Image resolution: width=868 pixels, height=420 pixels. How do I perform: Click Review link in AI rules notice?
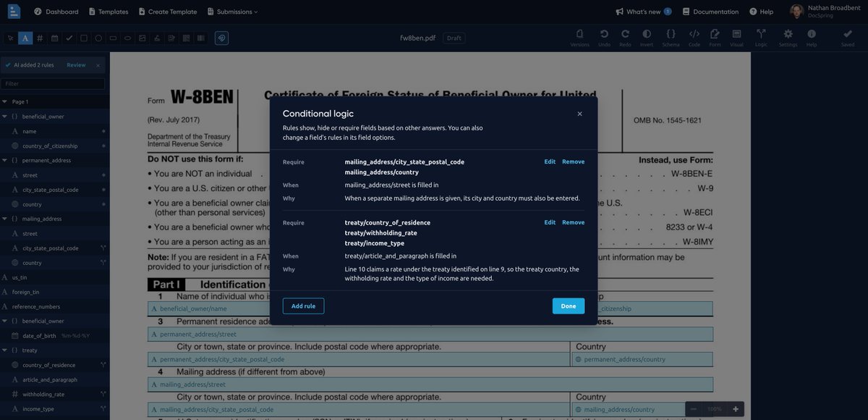click(x=76, y=65)
